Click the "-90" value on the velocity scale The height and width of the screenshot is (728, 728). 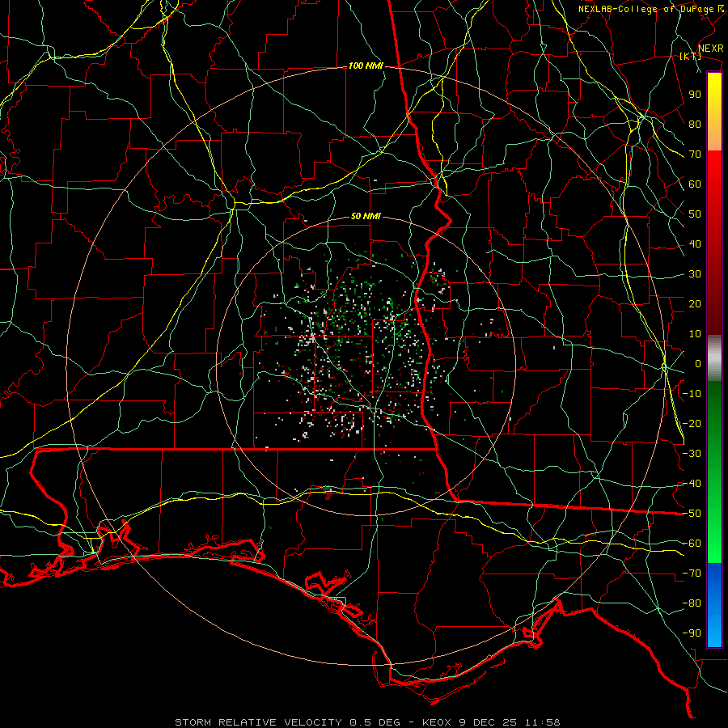point(692,633)
